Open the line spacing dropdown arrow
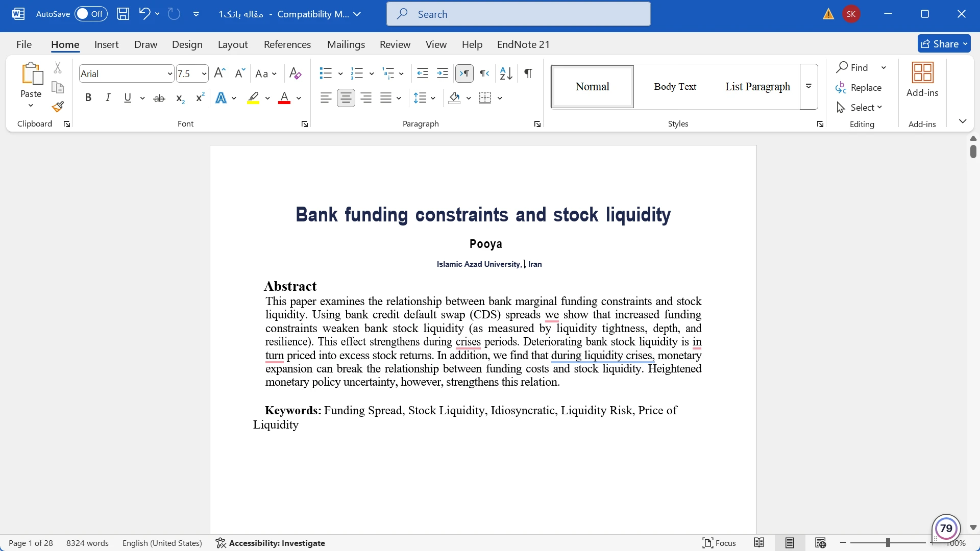The width and height of the screenshot is (980, 551). (433, 98)
